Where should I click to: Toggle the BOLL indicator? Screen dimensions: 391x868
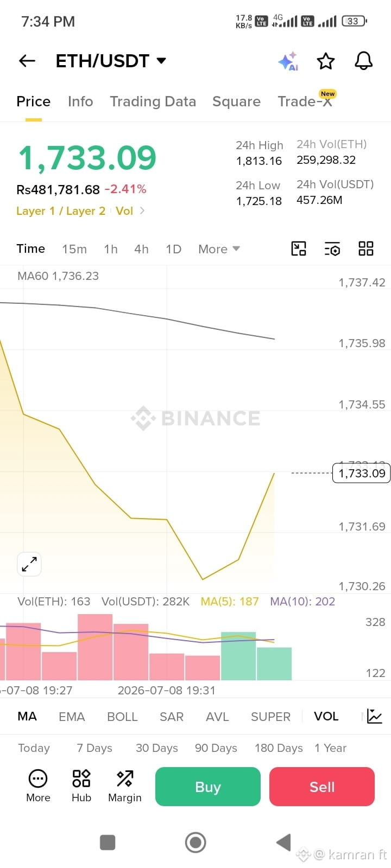click(x=122, y=717)
